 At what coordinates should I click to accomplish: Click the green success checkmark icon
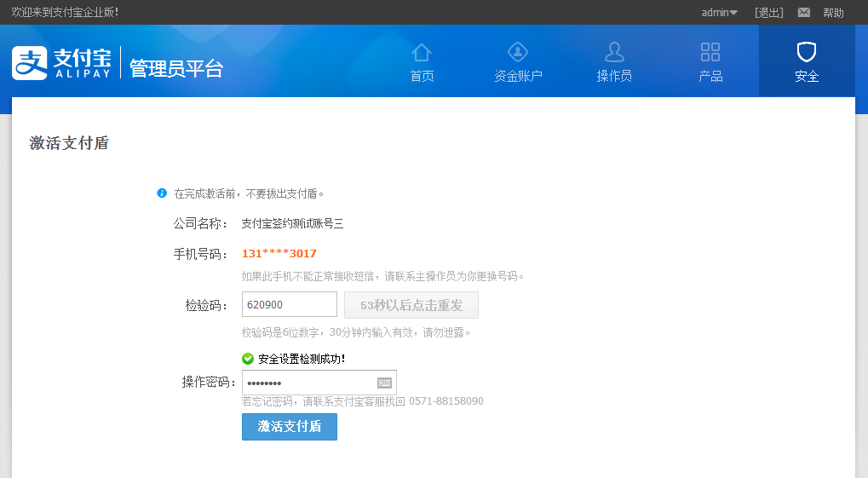[x=248, y=359]
